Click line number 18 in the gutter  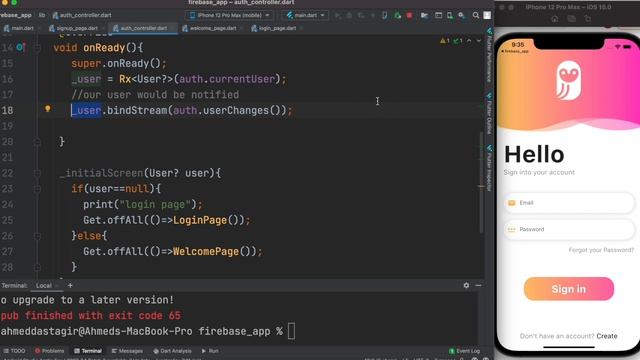tap(7, 111)
